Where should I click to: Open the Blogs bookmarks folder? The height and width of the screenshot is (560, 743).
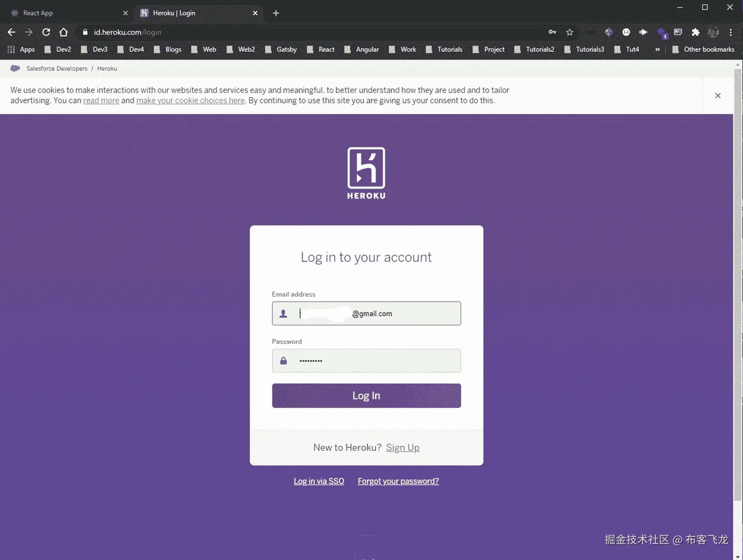168,49
